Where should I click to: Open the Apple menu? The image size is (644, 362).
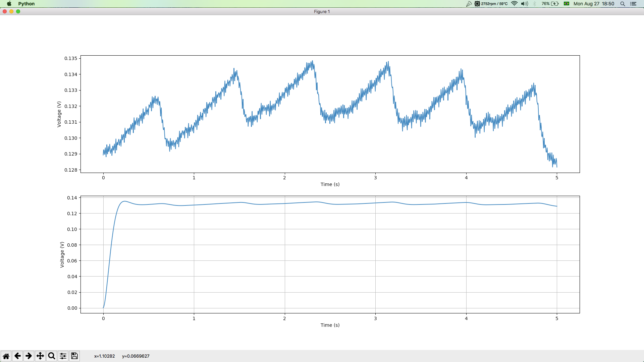pyautogui.click(x=9, y=4)
